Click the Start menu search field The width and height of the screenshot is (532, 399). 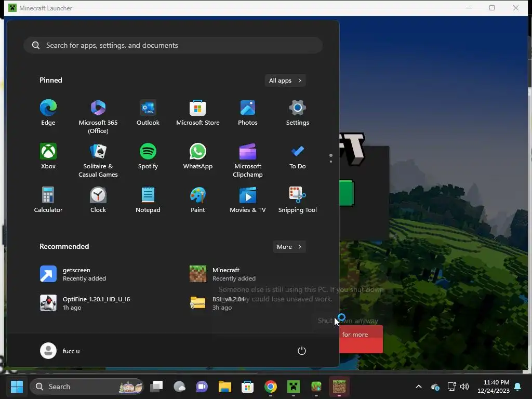coord(173,45)
